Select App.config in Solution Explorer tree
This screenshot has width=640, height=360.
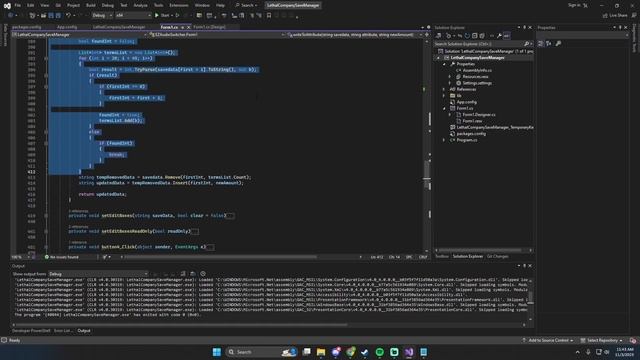click(x=466, y=102)
